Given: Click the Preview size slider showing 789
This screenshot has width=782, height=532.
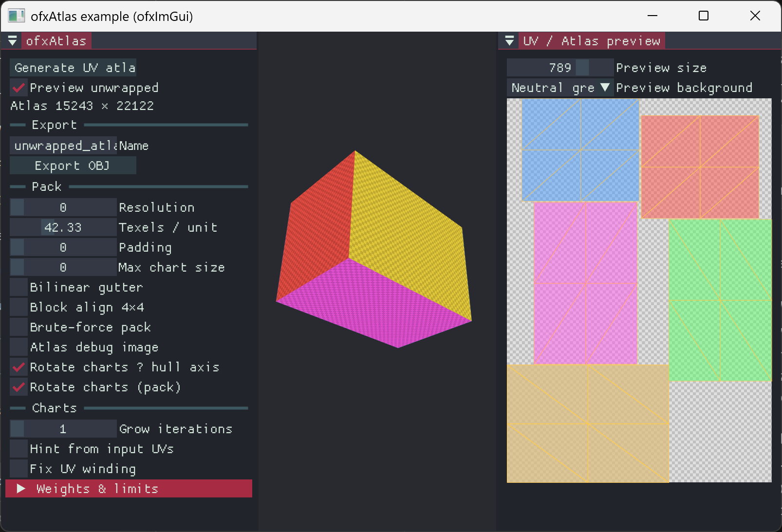Looking at the screenshot, I should point(560,68).
